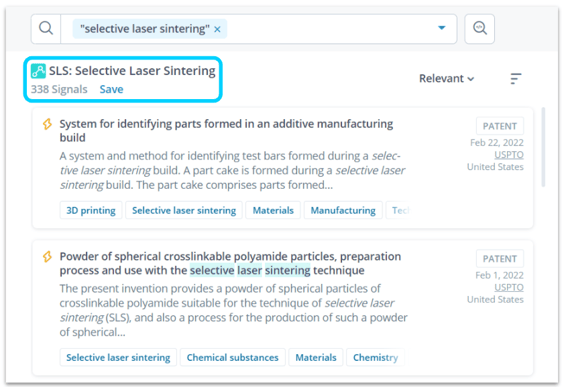Click the lightning icon on first patent
This screenshot has height=387, width=562.
[x=47, y=124]
